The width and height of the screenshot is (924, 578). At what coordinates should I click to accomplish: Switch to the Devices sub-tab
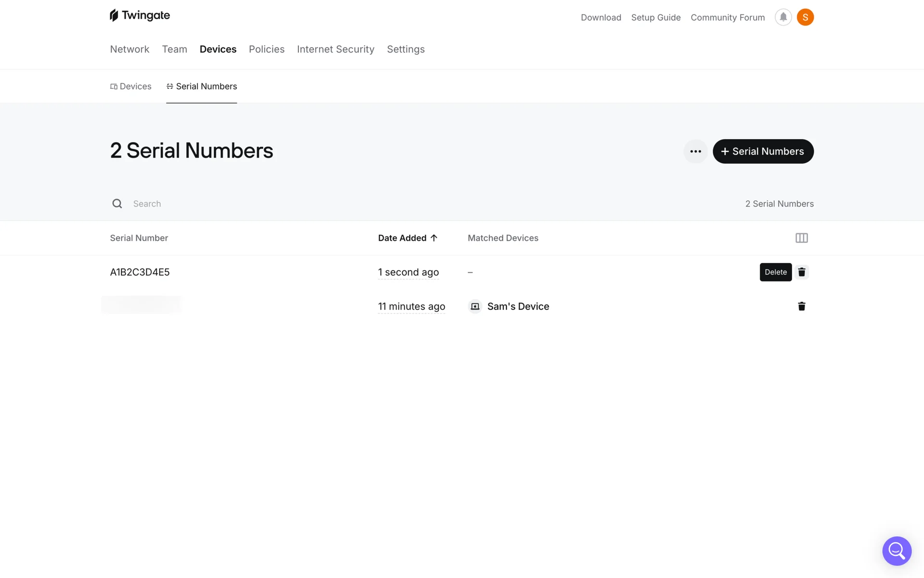[x=131, y=86]
